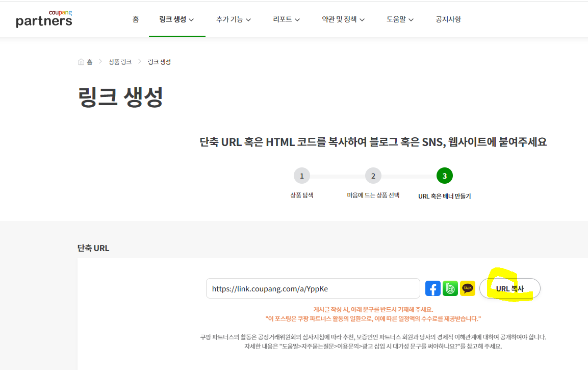Expand the 리포트 dropdown menu

pos(286,19)
